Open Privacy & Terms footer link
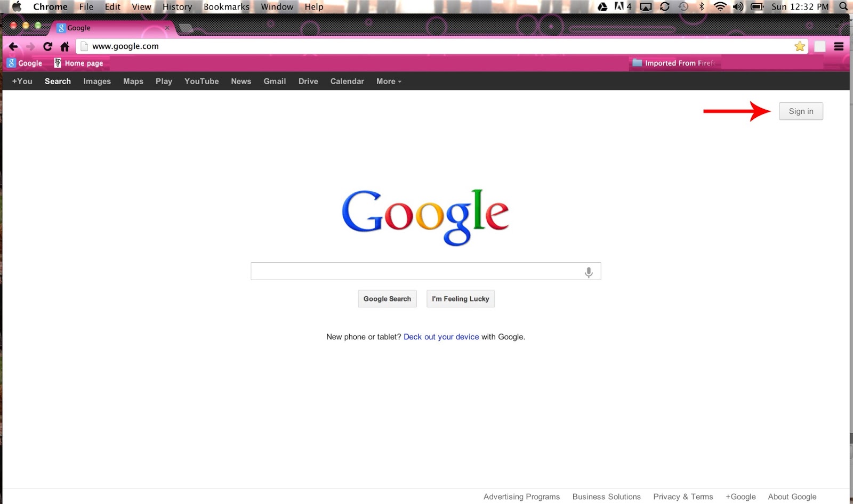This screenshot has width=853, height=504. 683,497
